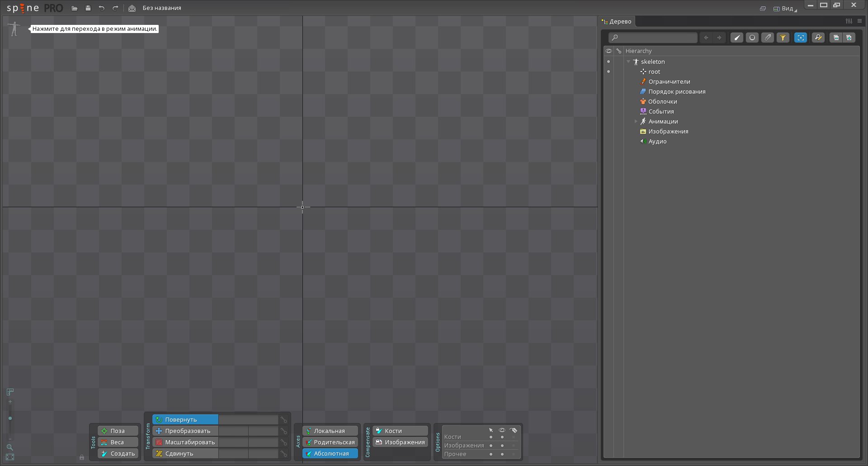868x466 pixels.
Task: Go to previous selection arrow in tree
Action: click(706, 38)
